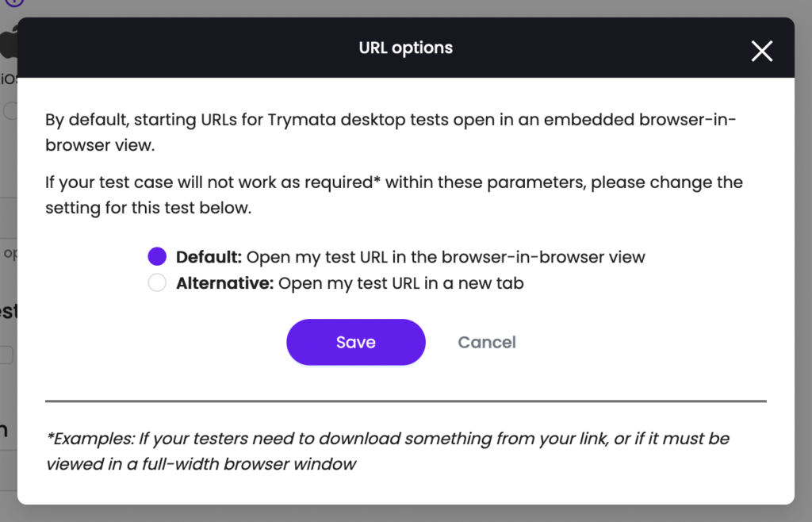Select the Alternative open-in-new-tab option
The width and height of the screenshot is (812, 522).
[157, 282]
